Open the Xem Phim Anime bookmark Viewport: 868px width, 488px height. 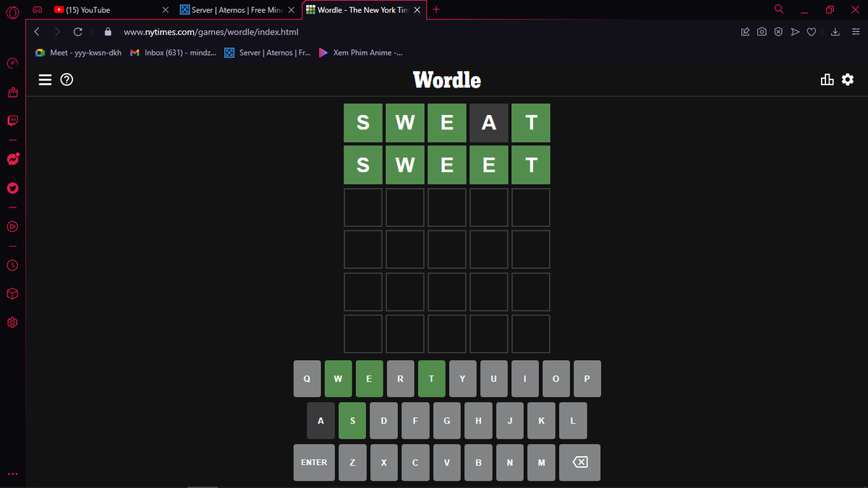pyautogui.click(x=361, y=53)
